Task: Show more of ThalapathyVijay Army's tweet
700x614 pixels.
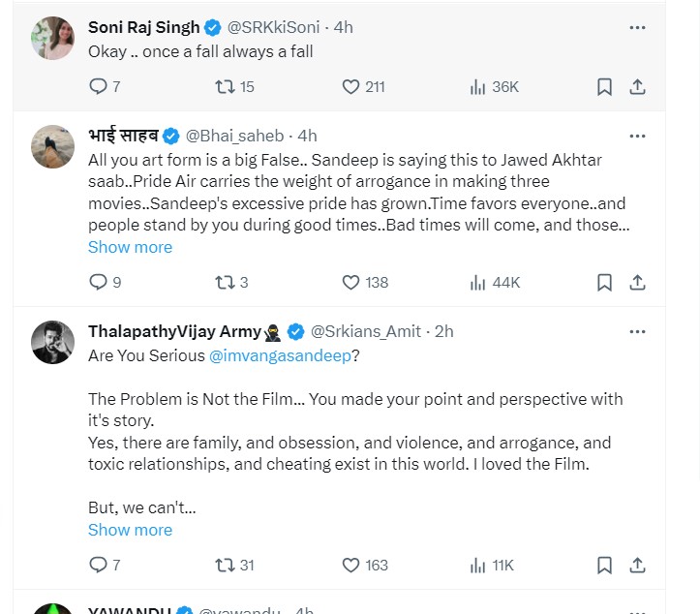Action: 130,530
